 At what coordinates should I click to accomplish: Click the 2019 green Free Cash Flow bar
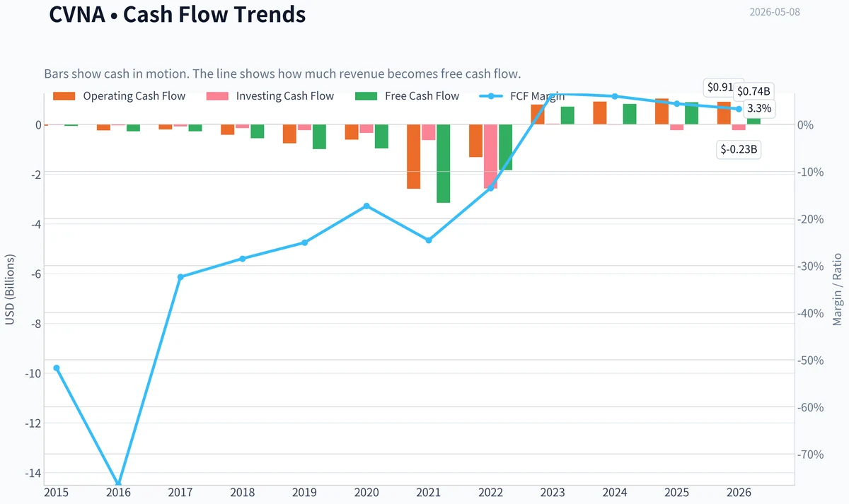click(319, 137)
